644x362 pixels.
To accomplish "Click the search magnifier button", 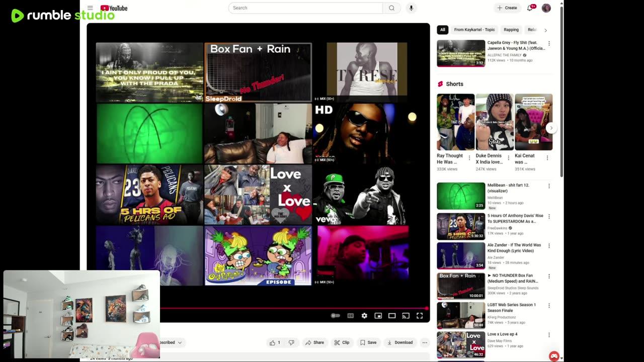I will (x=391, y=8).
